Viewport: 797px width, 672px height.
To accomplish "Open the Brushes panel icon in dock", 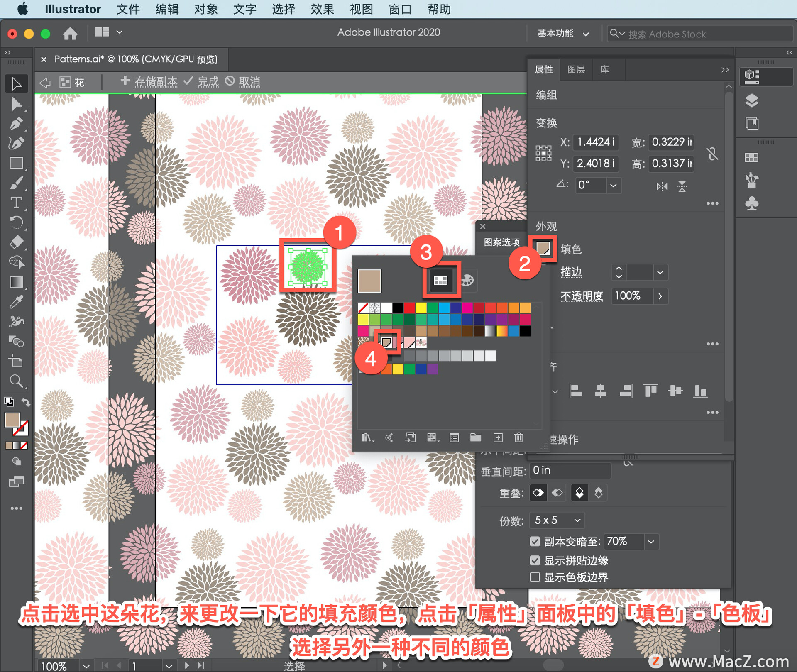I will [x=752, y=181].
